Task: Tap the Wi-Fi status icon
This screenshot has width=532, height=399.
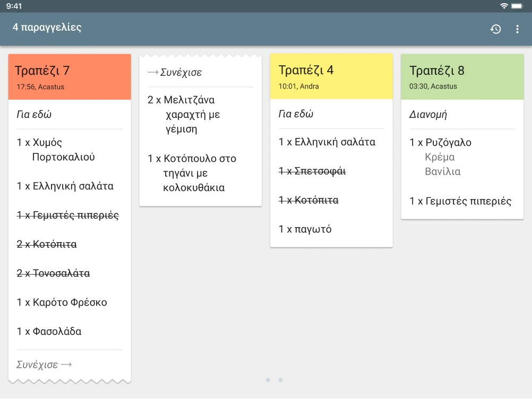Action: click(x=504, y=6)
